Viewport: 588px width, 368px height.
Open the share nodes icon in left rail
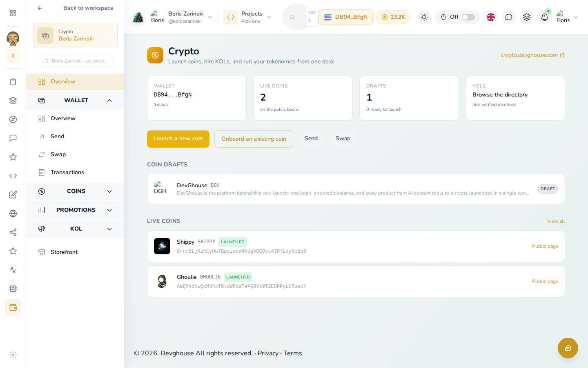13,232
